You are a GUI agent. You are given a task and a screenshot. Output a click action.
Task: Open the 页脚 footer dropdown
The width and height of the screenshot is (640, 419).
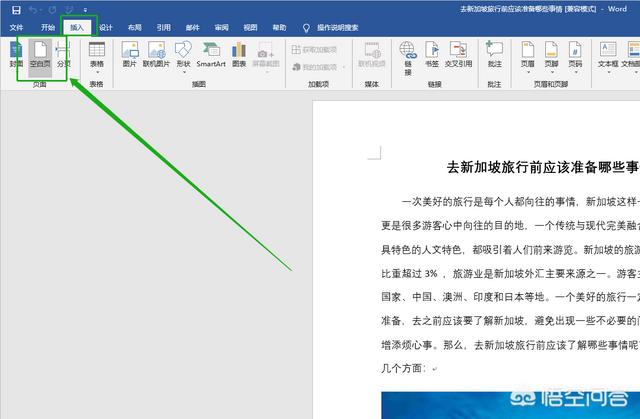point(551,57)
